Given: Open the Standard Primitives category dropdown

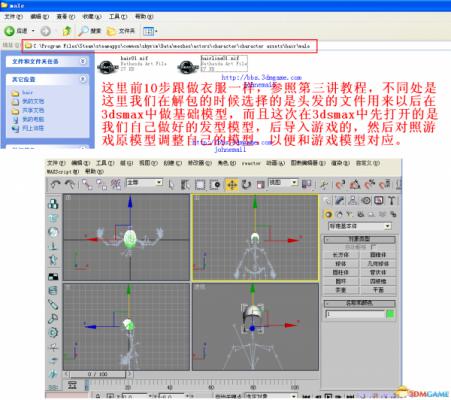Looking at the screenshot, I should point(360,226).
